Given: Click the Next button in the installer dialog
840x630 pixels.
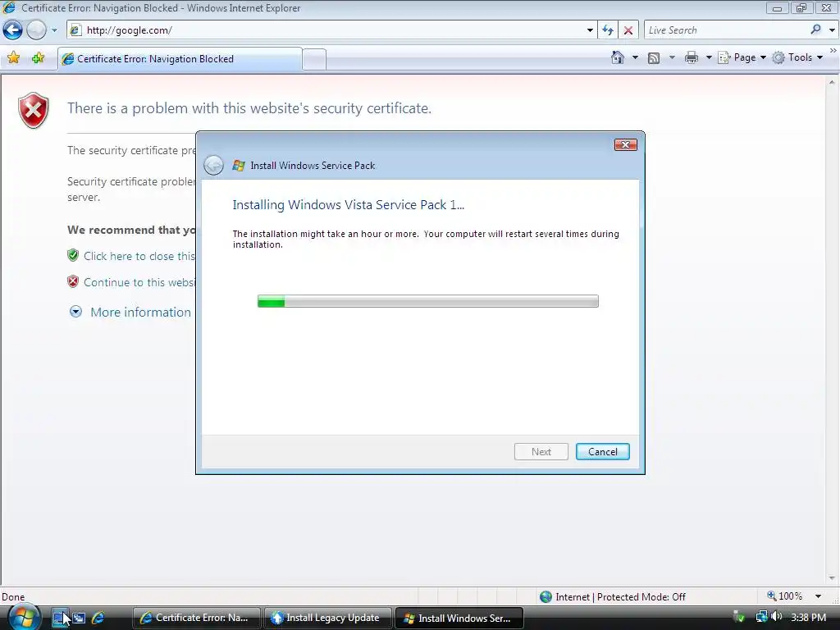Looking at the screenshot, I should tap(541, 452).
